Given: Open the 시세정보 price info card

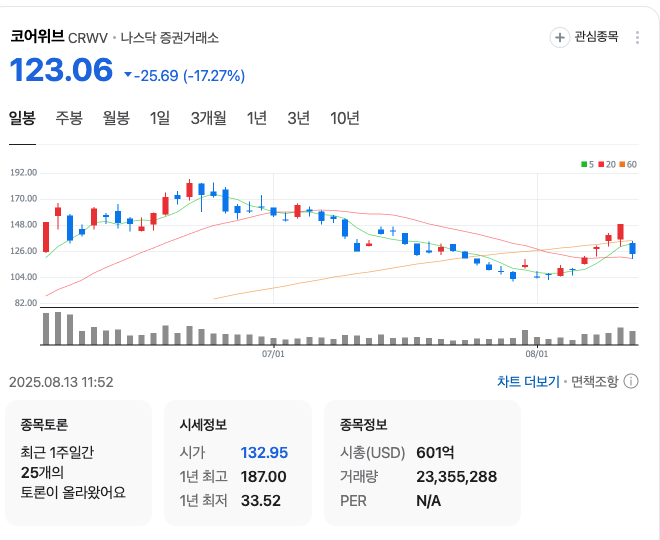Looking at the screenshot, I should pos(238,463).
